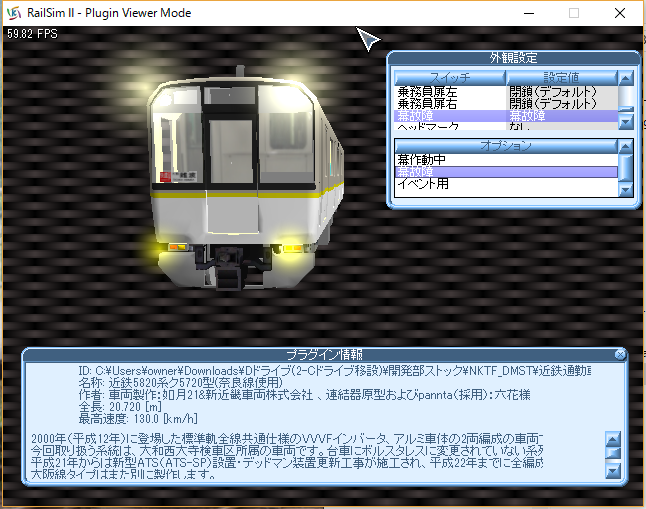This screenshot has height=509, width=646.
Task: Choose the 幕故障 option in オプション list
Action: 506,172
